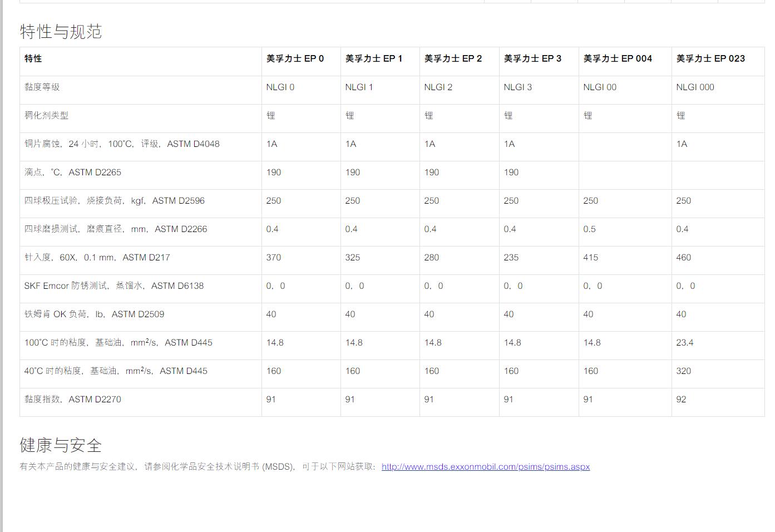The width and height of the screenshot is (775, 532).
Task: Click the 1A copper corrosion value for EP 1
Action: [x=351, y=144]
